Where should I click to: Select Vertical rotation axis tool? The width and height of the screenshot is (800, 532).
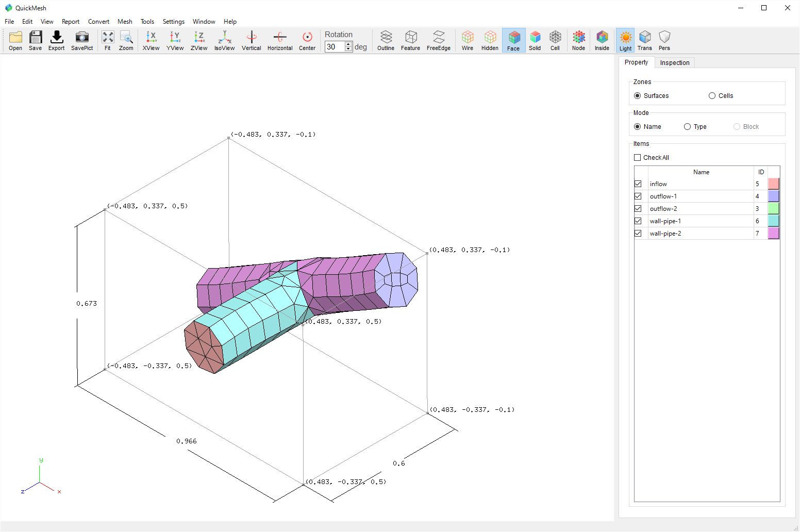(x=252, y=40)
